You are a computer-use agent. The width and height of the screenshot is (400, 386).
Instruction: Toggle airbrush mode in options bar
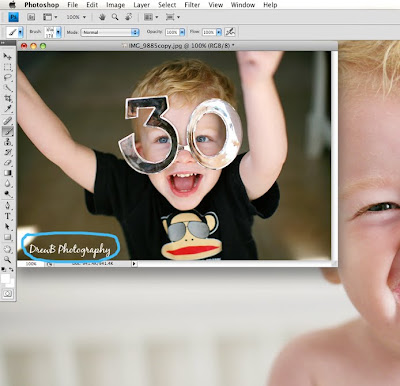click(x=230, y=32)
